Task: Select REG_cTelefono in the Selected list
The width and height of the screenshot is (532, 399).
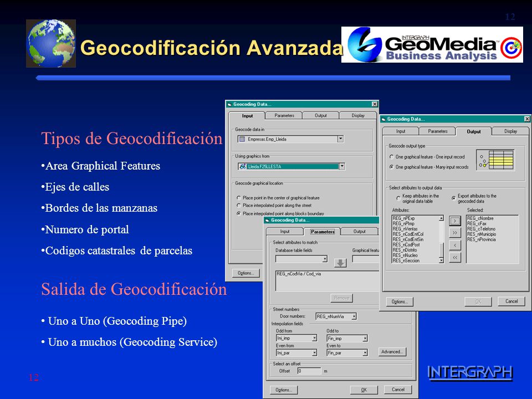Action: click(x=481, y=229)
